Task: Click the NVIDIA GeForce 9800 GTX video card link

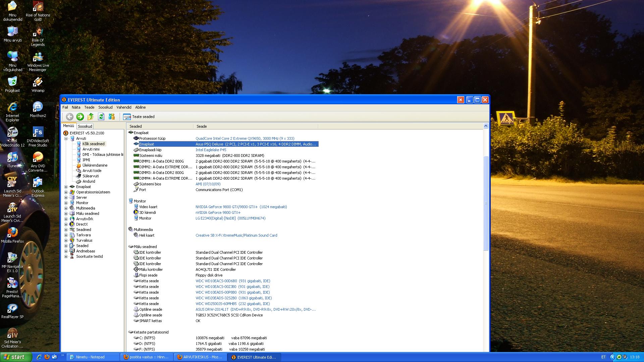Action: coord(241,207)
